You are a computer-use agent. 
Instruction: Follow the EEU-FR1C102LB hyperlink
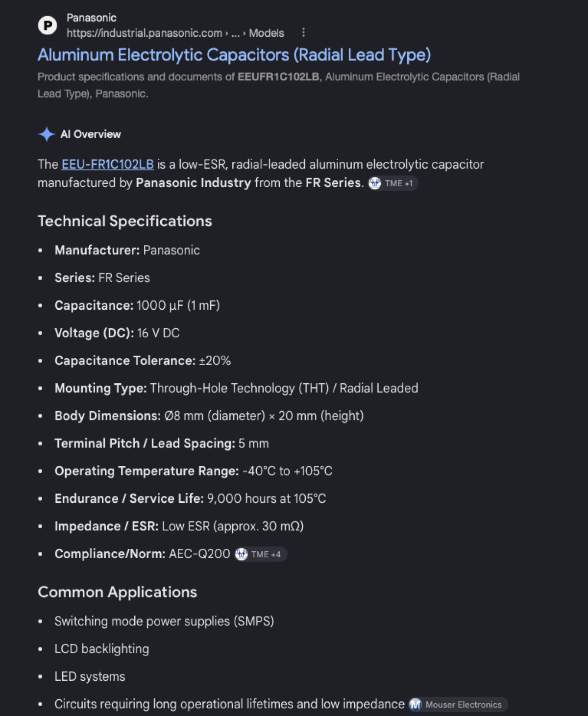pyautogui.click(x=108, y=164)
